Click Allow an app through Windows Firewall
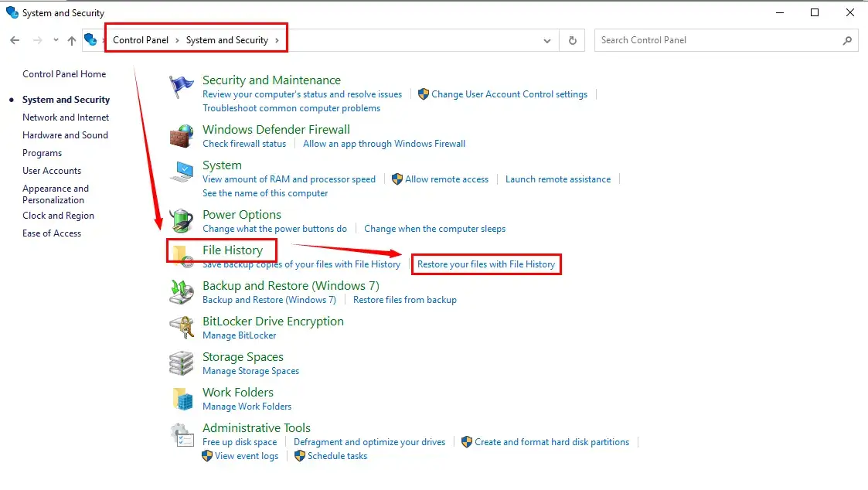The height and width of the screenshot is (490, 868). pos(384,144)
